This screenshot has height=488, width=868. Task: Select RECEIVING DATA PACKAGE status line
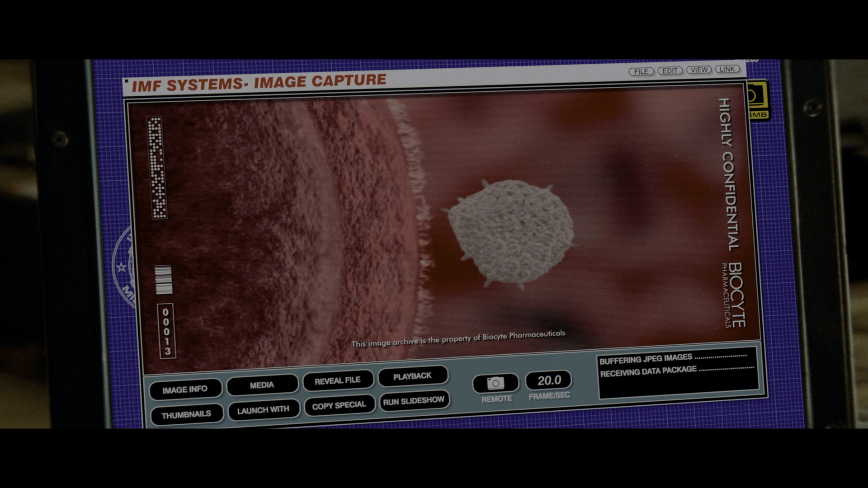pos(676,371)
